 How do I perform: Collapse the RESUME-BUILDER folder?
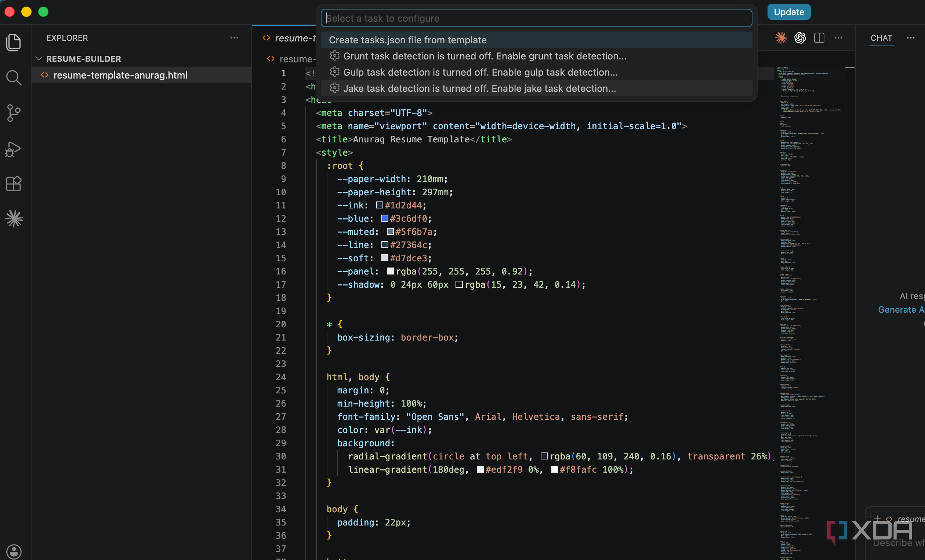pos(39,59)
